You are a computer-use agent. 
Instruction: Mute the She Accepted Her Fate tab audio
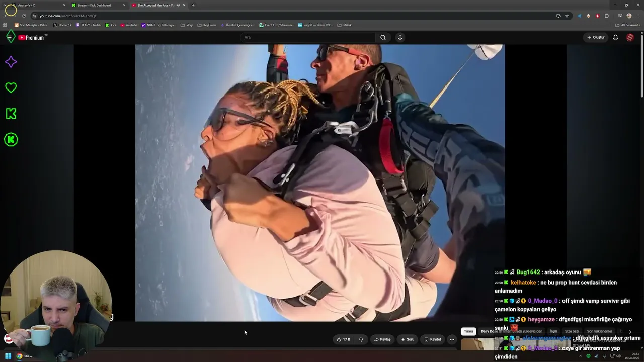[178, 5]
